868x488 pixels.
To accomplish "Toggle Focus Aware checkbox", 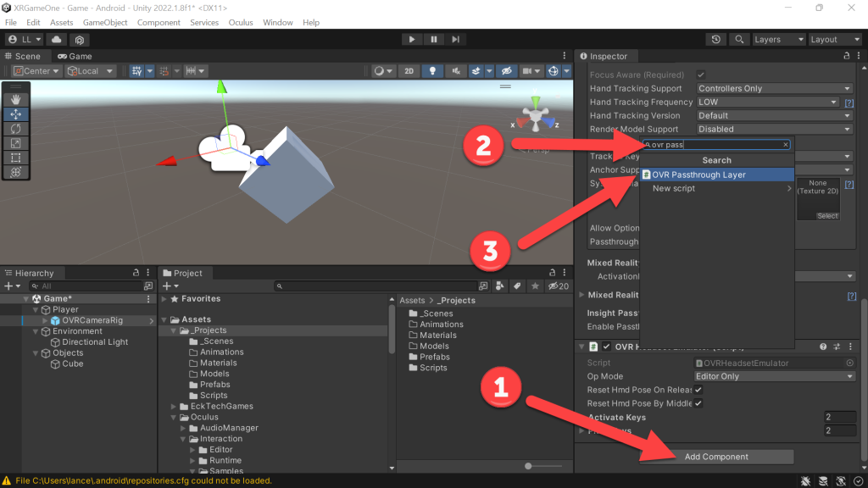I will click(701, 75).
